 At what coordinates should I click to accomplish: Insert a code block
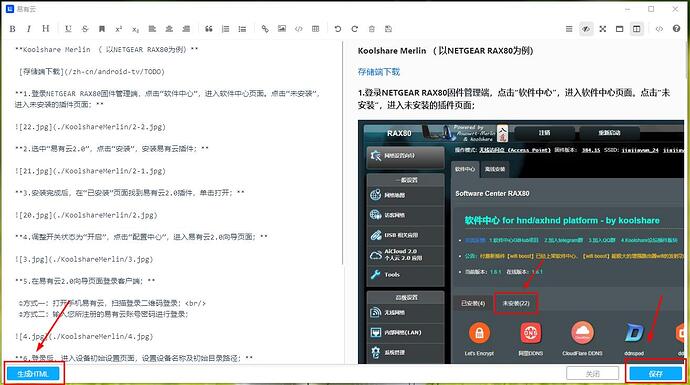point(298,29)
